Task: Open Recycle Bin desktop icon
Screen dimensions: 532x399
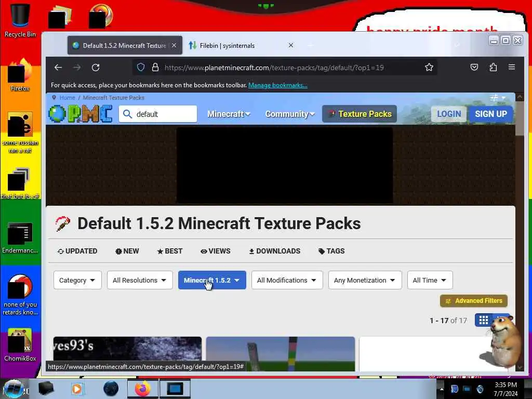Action: tap(20, 20)
